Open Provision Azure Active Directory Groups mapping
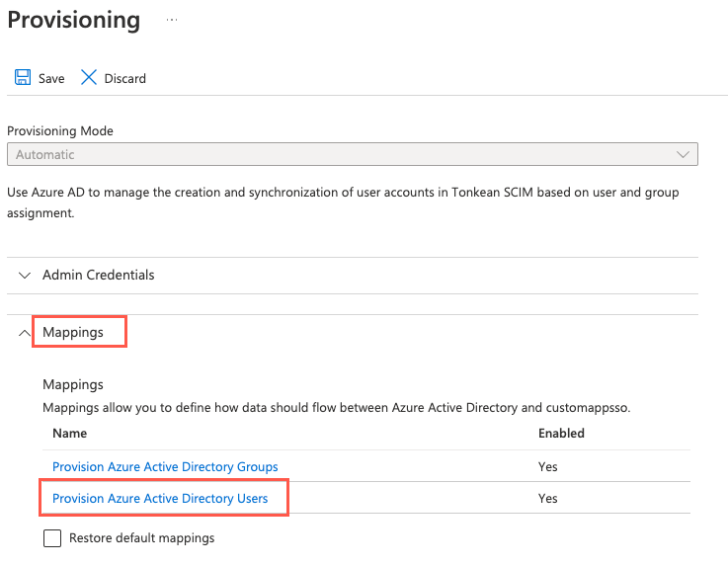Screen dimensions: 728x566 coord(165,466)
